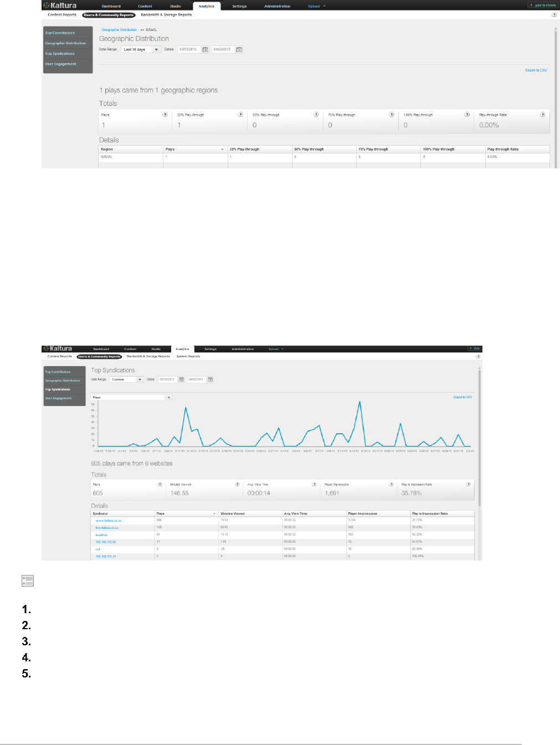Viewport: 560px width, 745px height.
Task: Click Geographic Distribution breadcrumb link
Action: tap(119, 30)
